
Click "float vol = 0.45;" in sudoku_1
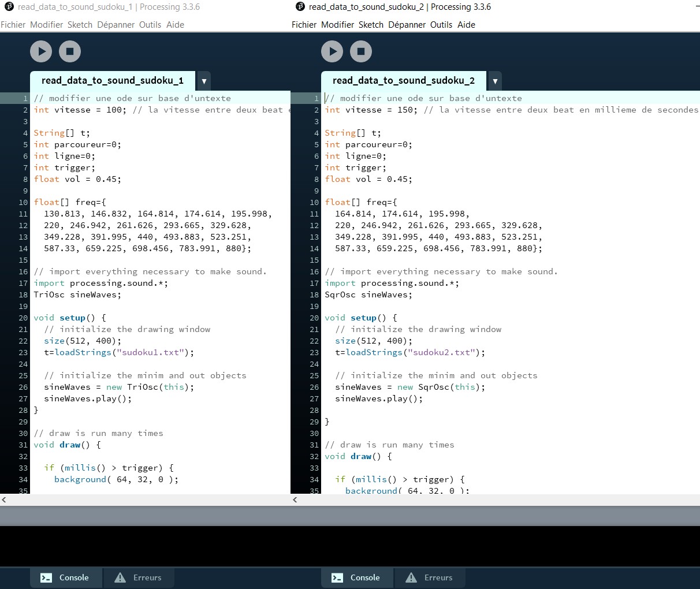[77, 179]
